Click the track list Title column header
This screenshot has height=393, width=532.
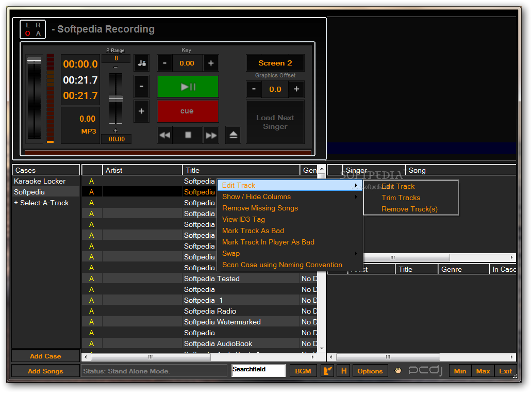tap(241, 170)
